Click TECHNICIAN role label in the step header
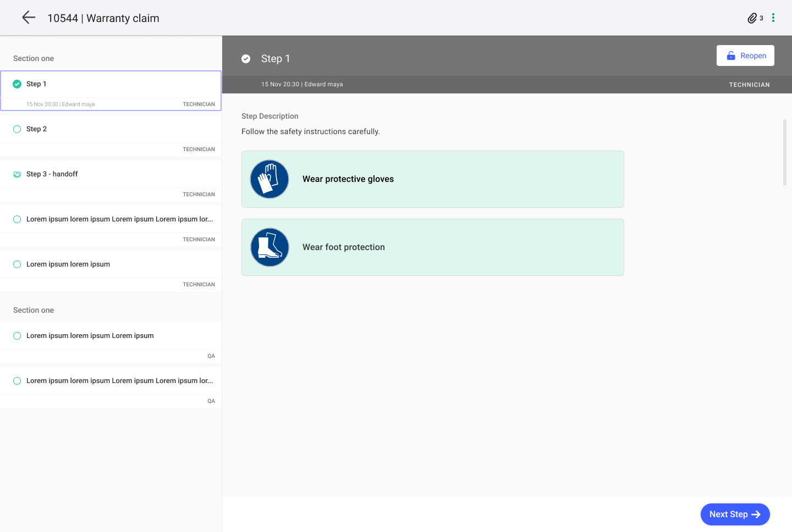792x532 pixels. coord(750,85)
